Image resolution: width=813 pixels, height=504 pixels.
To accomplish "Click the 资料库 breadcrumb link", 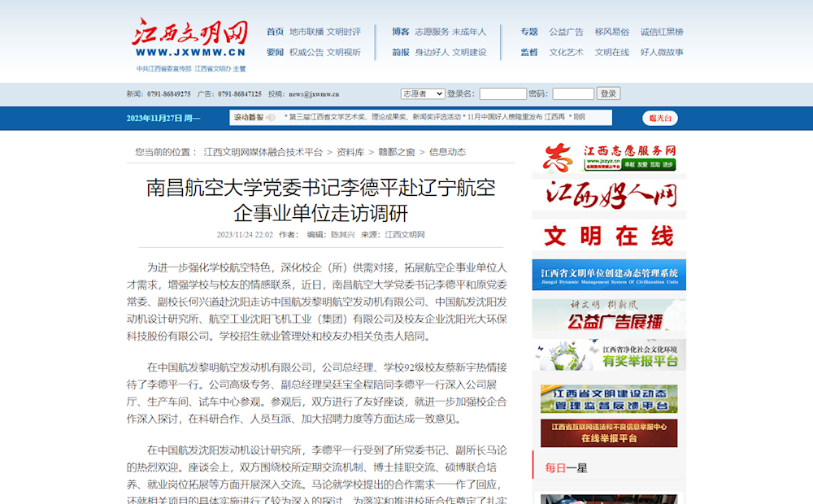I will point(350,152).
